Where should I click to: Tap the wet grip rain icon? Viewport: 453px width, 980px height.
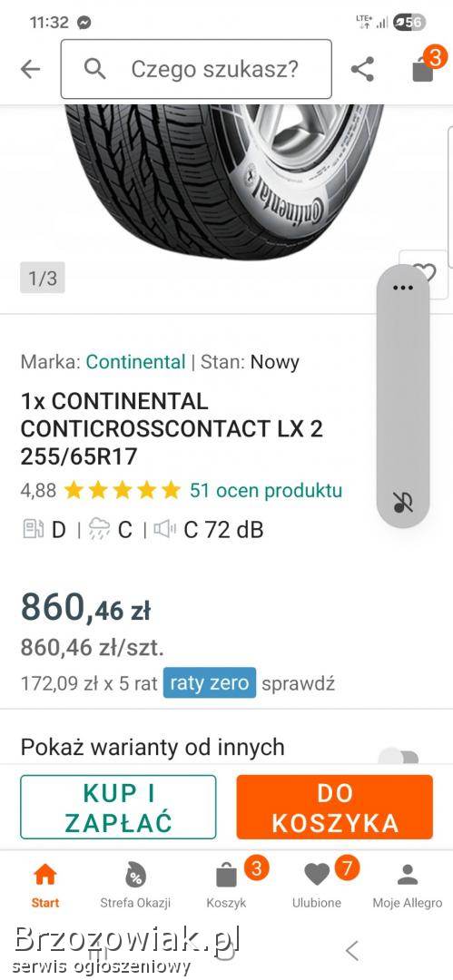click(x=99, y=529)
